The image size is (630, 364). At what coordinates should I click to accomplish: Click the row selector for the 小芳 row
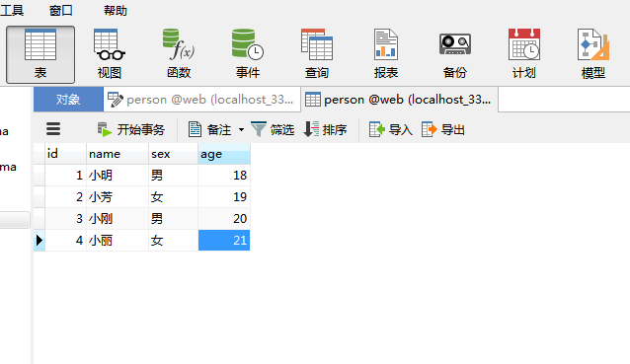[x=39, y=197]
